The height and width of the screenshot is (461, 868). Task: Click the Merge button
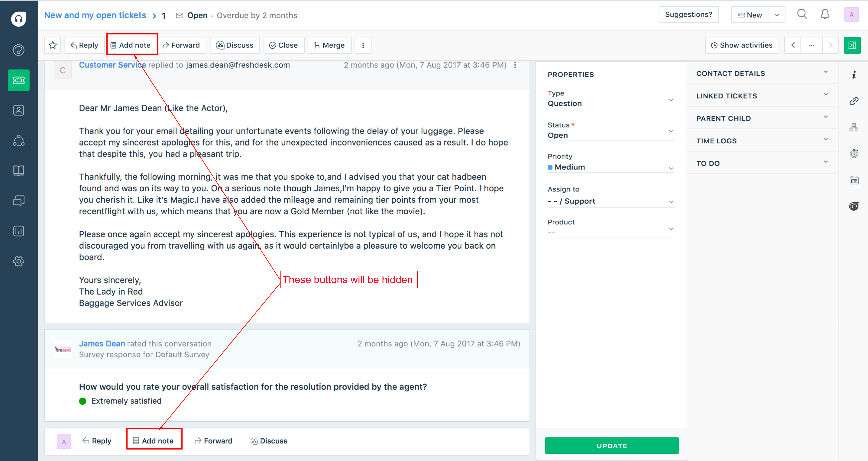(329, 45)
